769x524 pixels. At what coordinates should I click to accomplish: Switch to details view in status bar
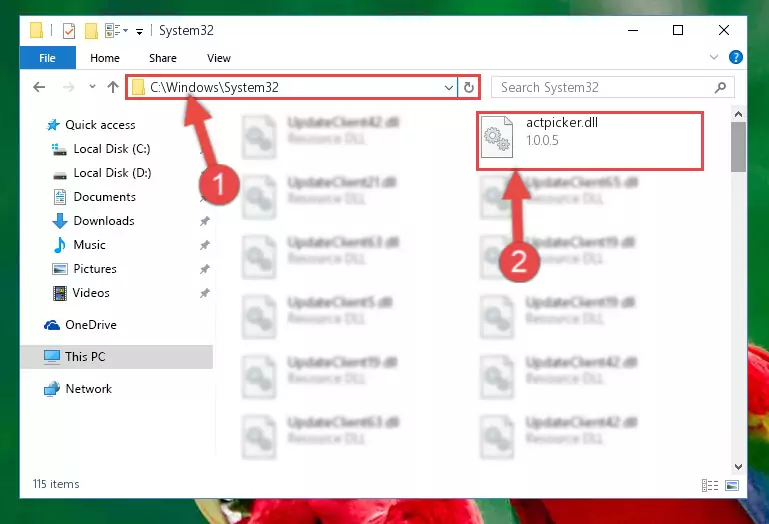coord(710,485)
